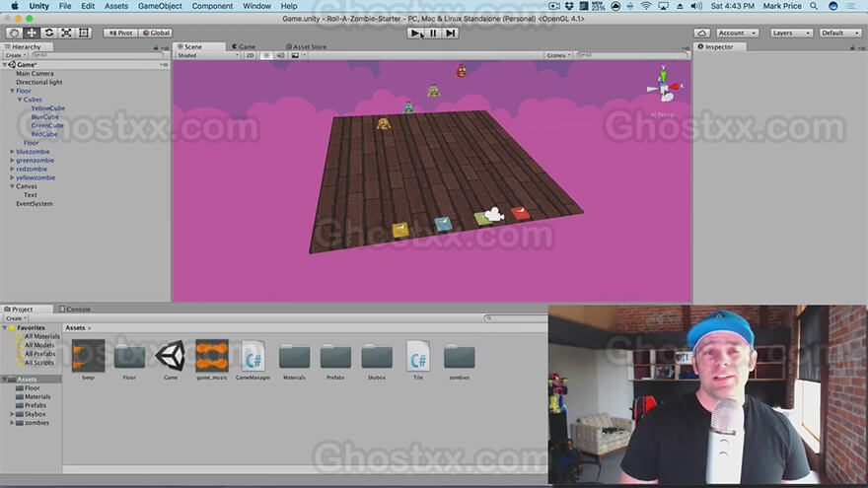Image resolution: width=868 pixels, height=488 pixels.
Task: Open the Gizmos dropdown
Action: [x=558, y=55]
